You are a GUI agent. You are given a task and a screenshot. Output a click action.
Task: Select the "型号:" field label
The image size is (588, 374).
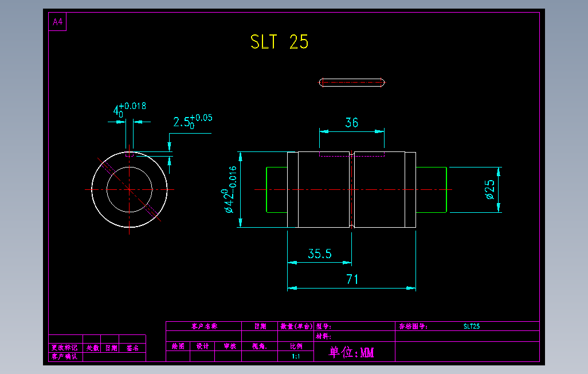click(324, 326)
